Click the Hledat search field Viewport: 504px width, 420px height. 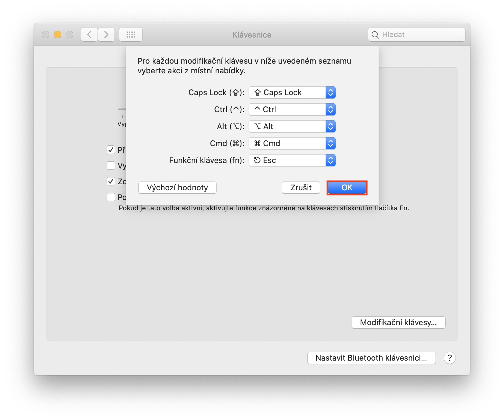[421, 35]
